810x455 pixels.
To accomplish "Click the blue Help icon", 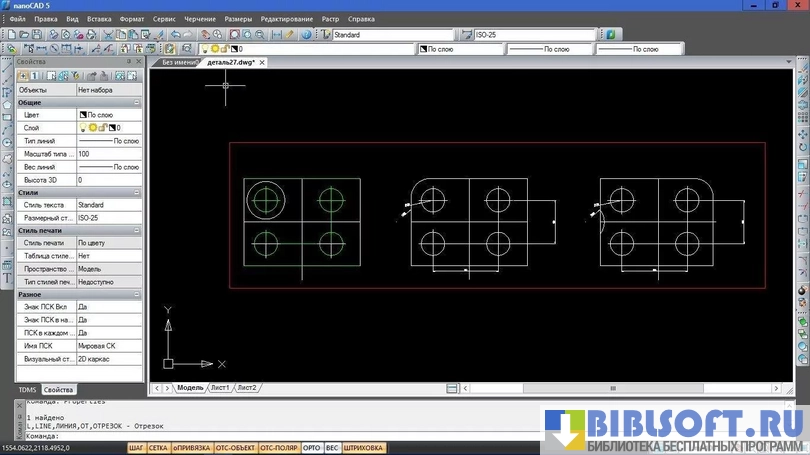I will 307,34.
